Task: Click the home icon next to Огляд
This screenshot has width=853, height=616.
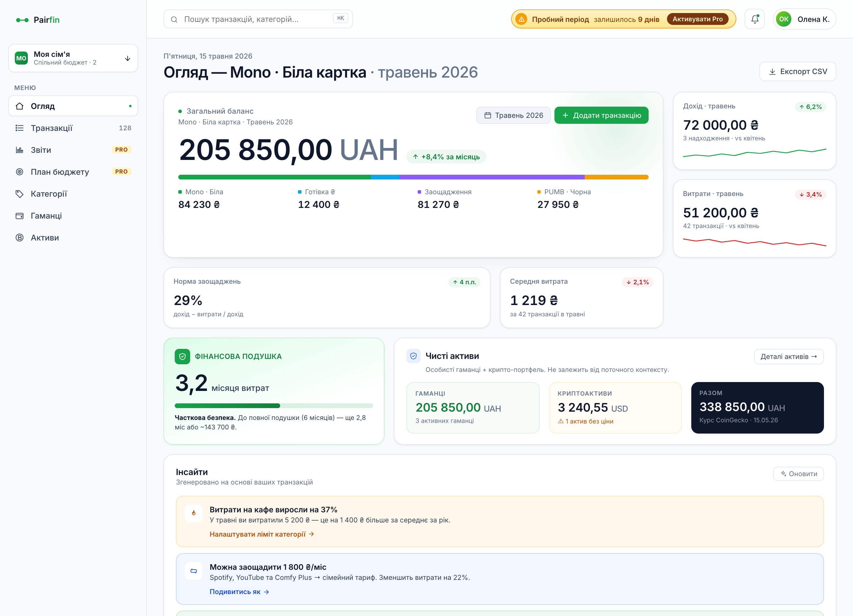Action: (x=20, y=106)
